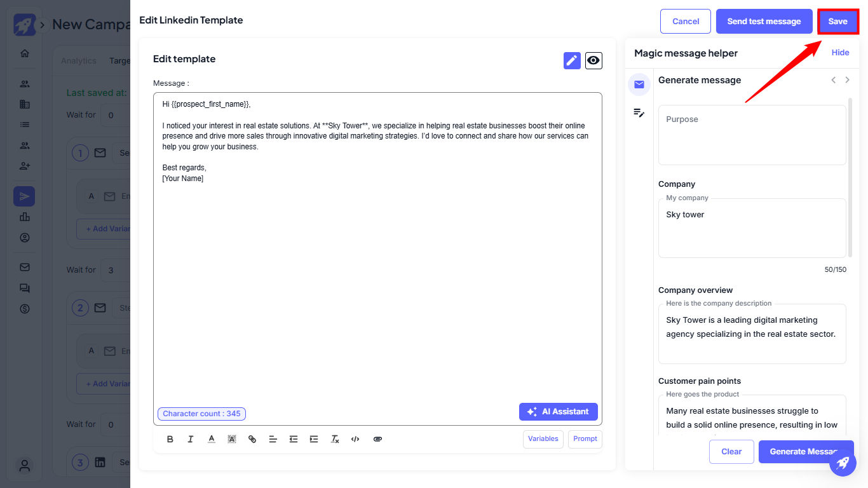This screenshot has width=868, height=488.
Task: Increase indent of the message text
Action: (314, 439)
